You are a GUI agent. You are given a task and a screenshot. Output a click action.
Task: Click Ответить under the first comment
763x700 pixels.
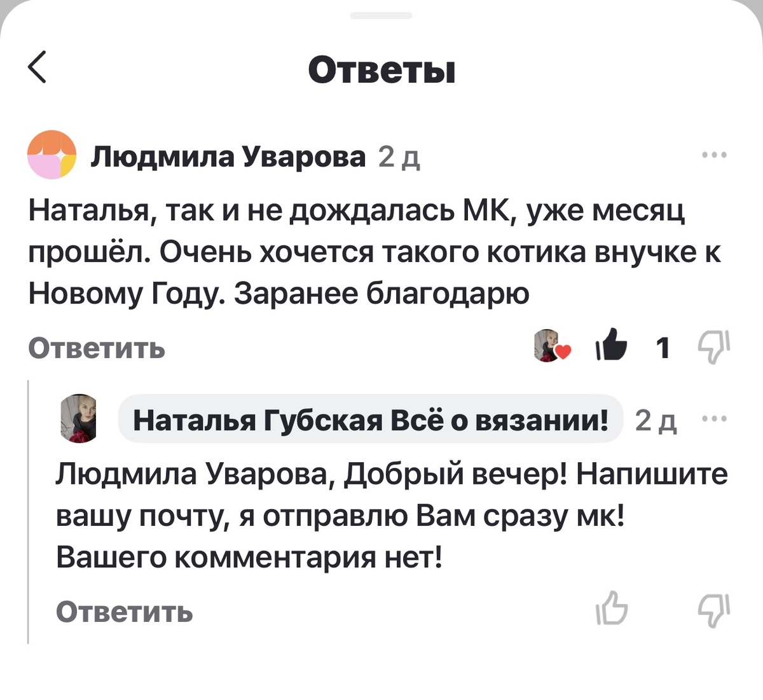click(97, 348)
